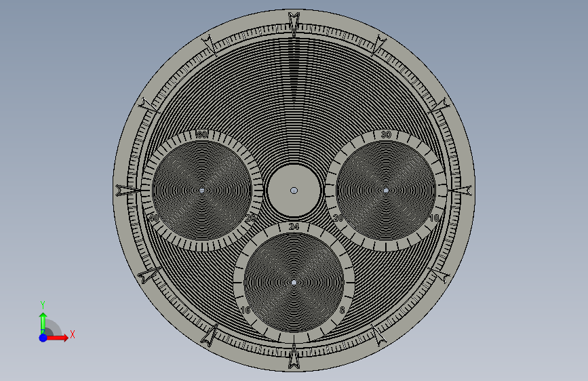Select the 12 o'clock hour marker at top
This screenshot has width=588, height=381.
click(294, 24)
